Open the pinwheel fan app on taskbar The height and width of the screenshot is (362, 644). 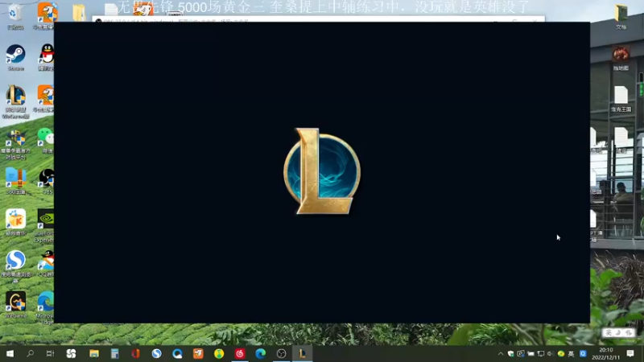coord(71,353)
